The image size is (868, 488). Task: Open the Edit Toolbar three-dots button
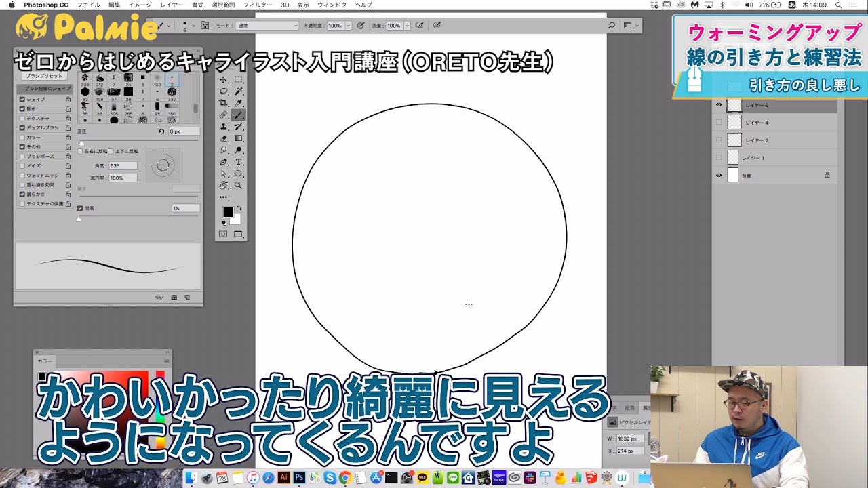224,197
